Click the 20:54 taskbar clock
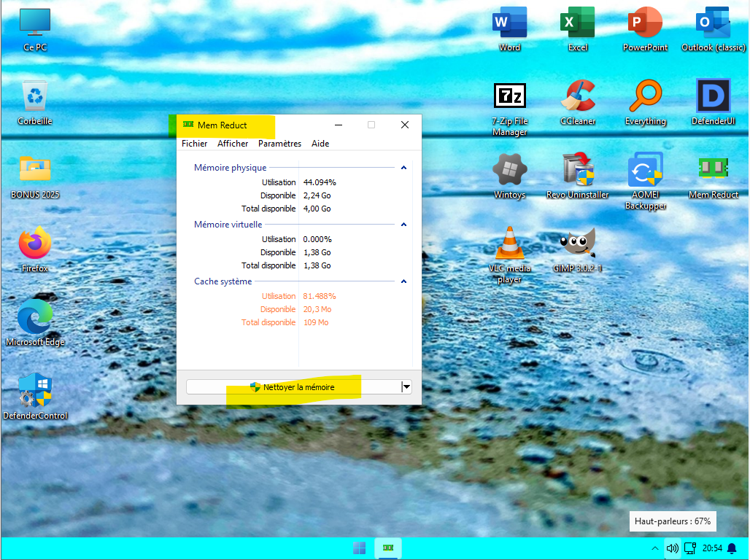750x560 pixels. tap(712, 548)
